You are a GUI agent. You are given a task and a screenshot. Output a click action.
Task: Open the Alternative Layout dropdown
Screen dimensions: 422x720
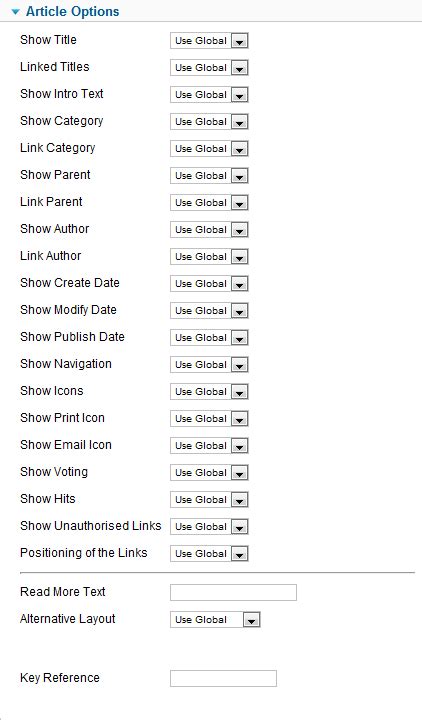click(215, 620)
